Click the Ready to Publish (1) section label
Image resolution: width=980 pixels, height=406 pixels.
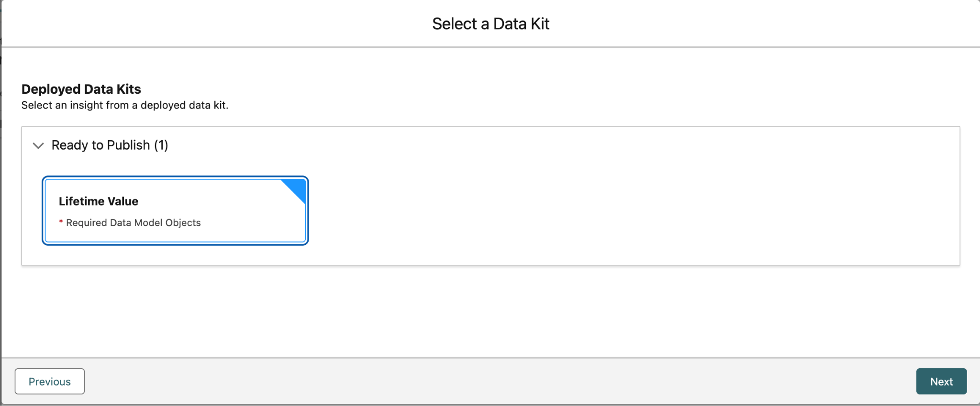pyautogui.click(x=110, y=145)
